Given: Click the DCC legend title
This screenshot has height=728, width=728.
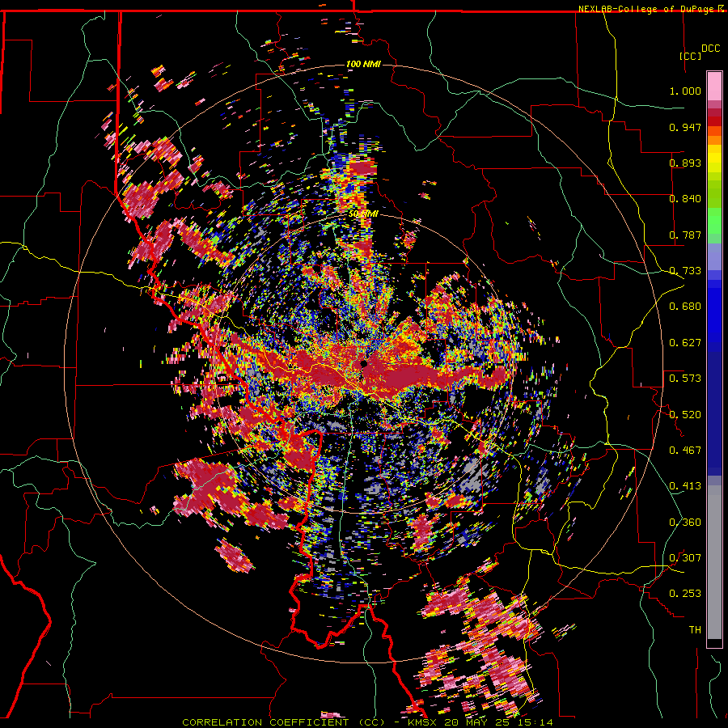Looking at the screenshot, I should [x=710, y=49].
